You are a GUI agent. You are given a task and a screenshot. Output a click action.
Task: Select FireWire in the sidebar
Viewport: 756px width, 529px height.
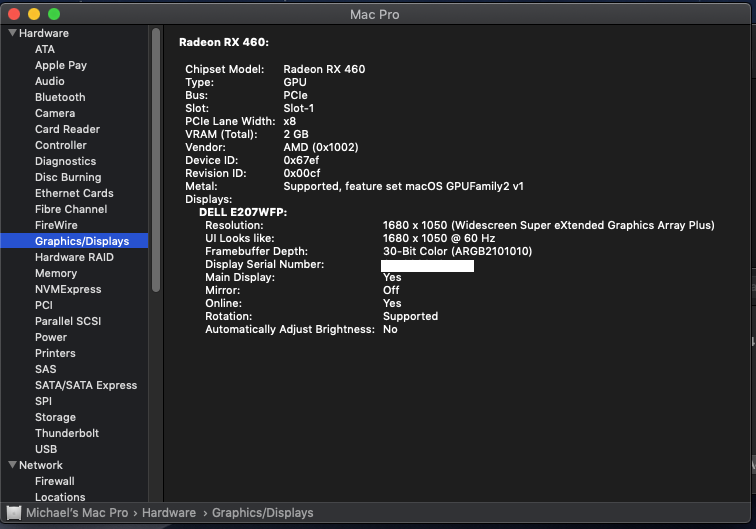pos(56,225)
